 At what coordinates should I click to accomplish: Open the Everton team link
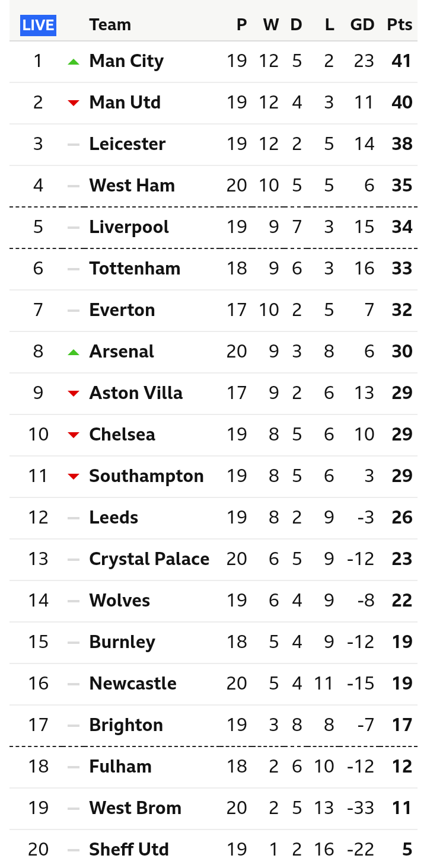[x=122, y=310]
